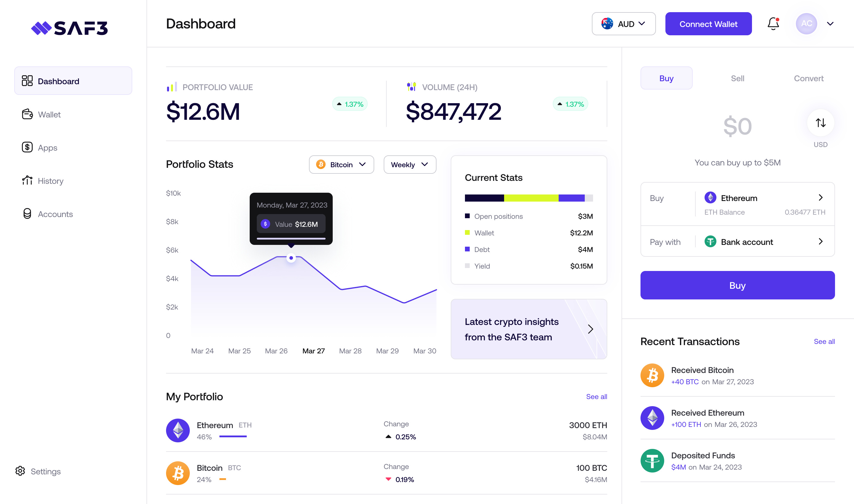The width and height of the screenshot is (854, 504).
Task: Select Mar 30 on chart axis
Action: click(425, 351)
